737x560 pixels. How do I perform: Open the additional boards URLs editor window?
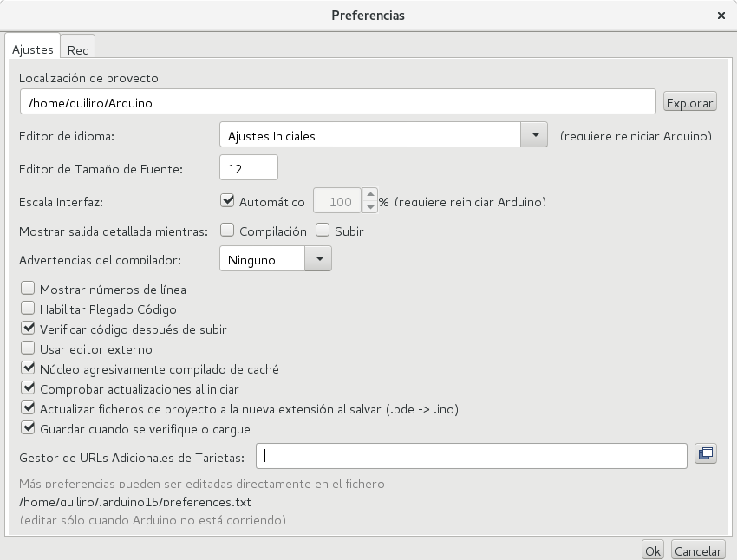[x=705, y=453]
